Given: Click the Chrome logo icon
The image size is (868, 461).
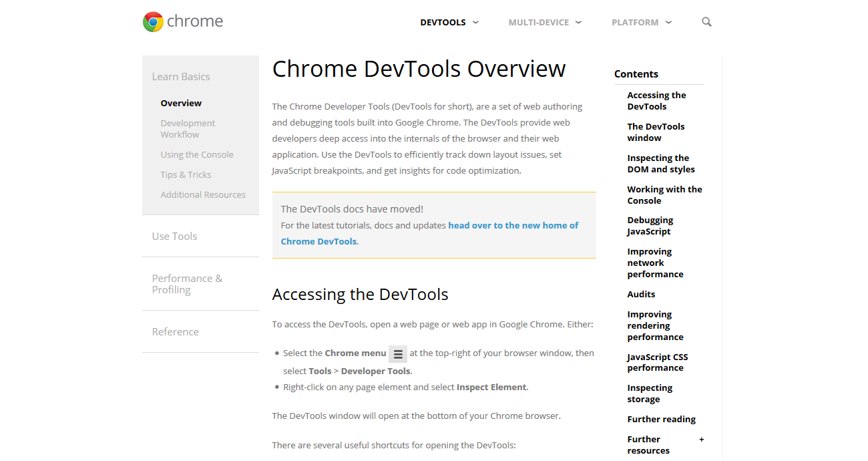Looking at the screenshot, I should pyautogui.click(x=153, y=22).
